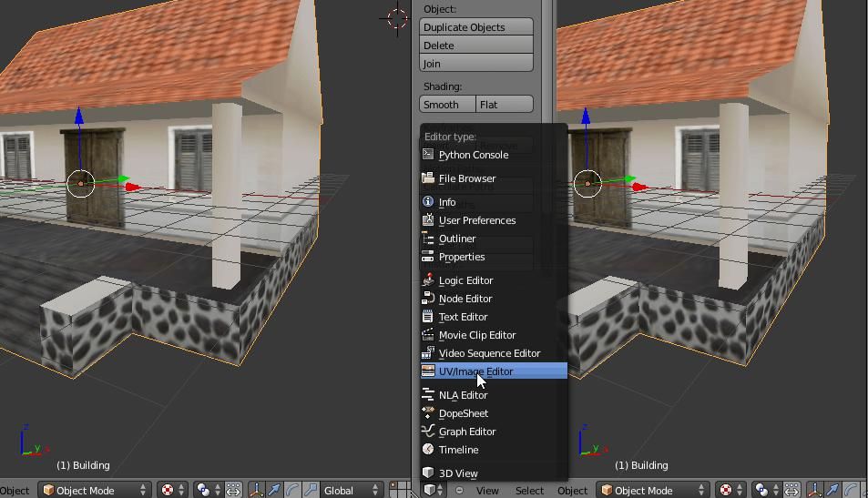Toggle translate manipulator arrow in left viewport header
This screenshot has height=498, width=868.
click(274, 490)
